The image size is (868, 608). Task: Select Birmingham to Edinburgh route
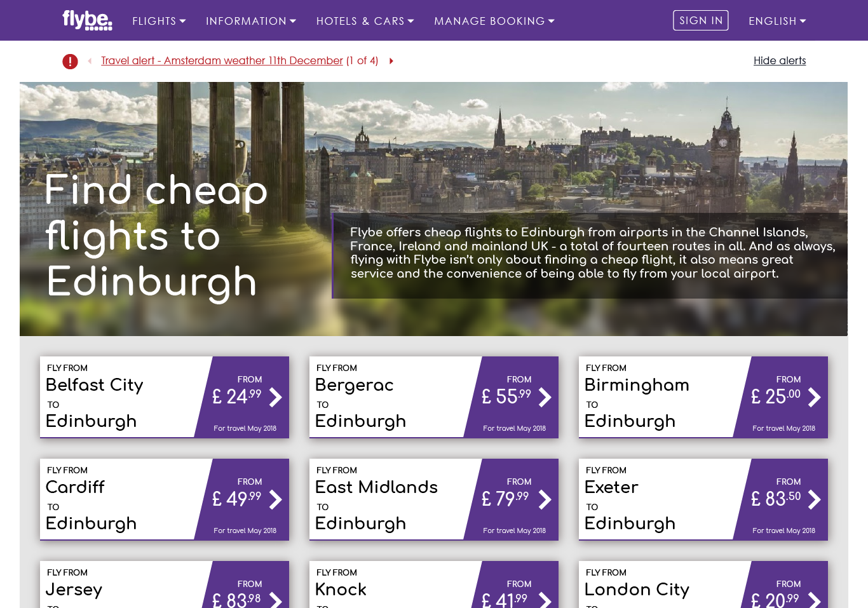[703, 397]
